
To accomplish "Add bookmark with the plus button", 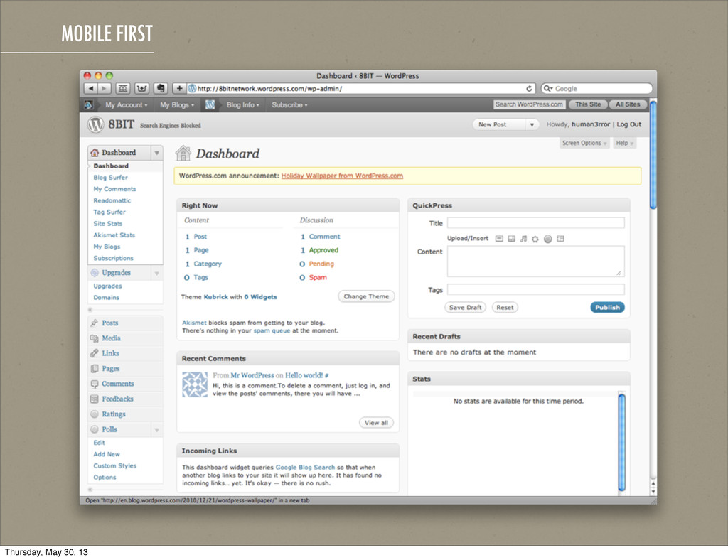I will [178, 88].
